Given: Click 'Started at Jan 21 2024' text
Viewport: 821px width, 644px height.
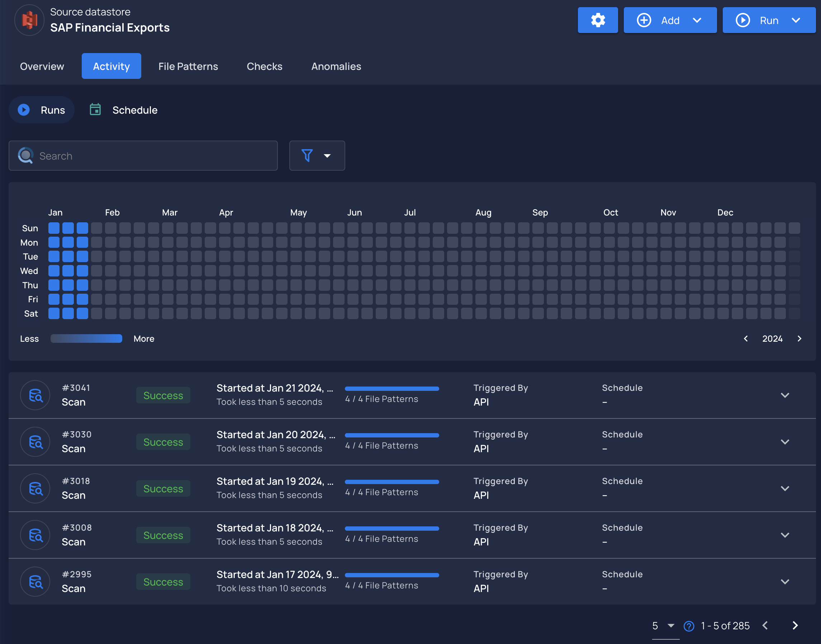Looking at the screenshot, I should pyautogui.click(x=275, y=388).
